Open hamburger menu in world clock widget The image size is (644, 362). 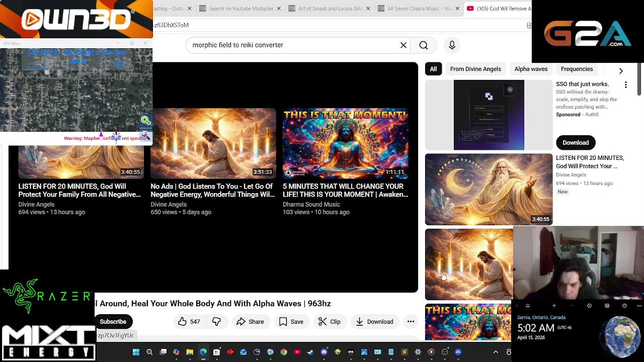[x=527, y=306]
